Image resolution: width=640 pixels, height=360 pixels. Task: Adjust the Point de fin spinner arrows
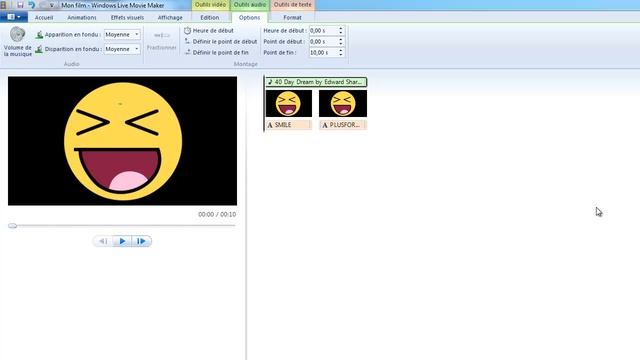coord(341,53)
